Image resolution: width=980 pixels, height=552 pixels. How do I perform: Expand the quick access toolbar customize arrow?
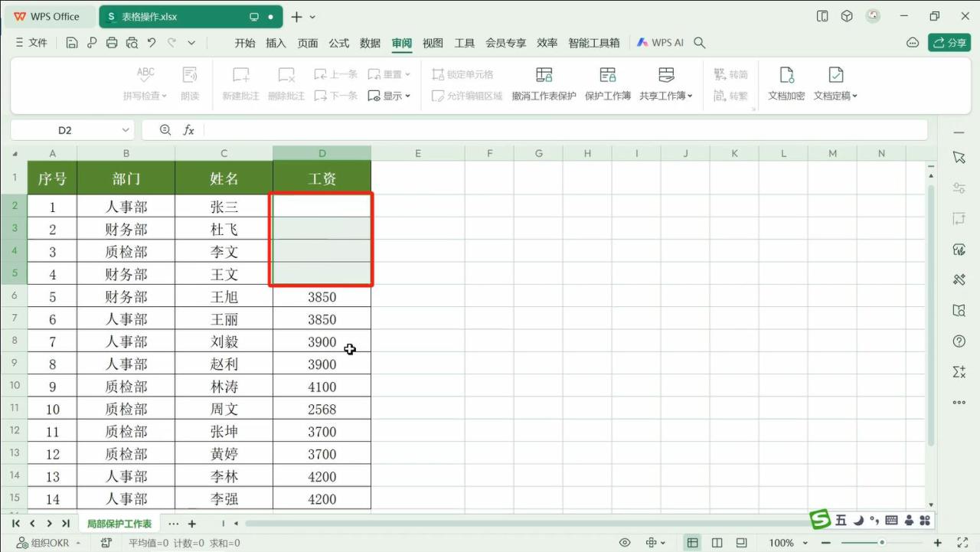[191, 43]
